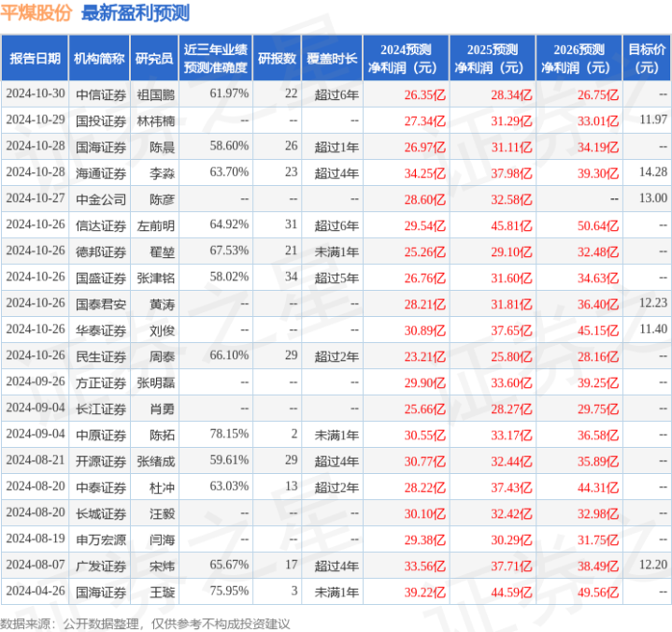Click researcher name 张明磊
Viewport: 672px width, 632px height.
coord(155,382)
